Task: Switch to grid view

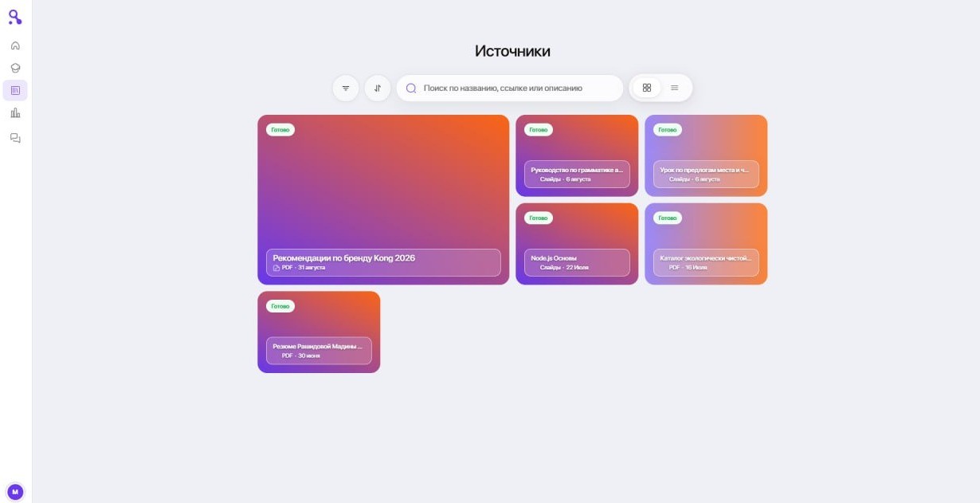Action: pyautogui.click(x=647, y=88)
